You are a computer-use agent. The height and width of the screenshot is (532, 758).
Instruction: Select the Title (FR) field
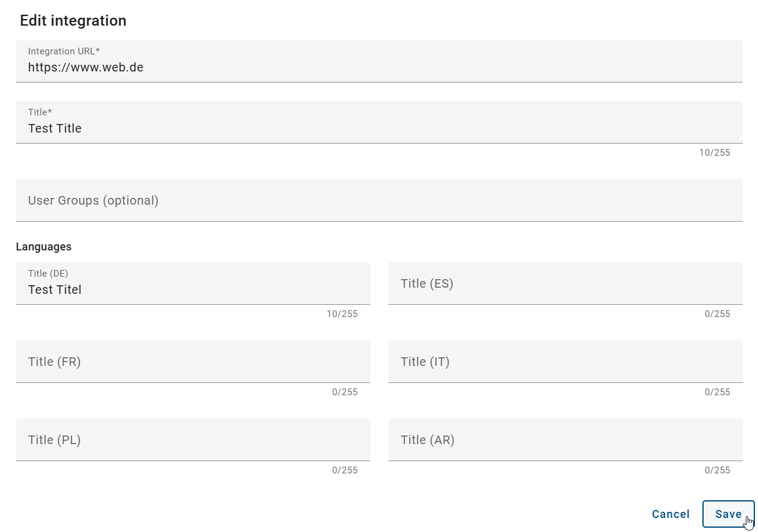192,362
